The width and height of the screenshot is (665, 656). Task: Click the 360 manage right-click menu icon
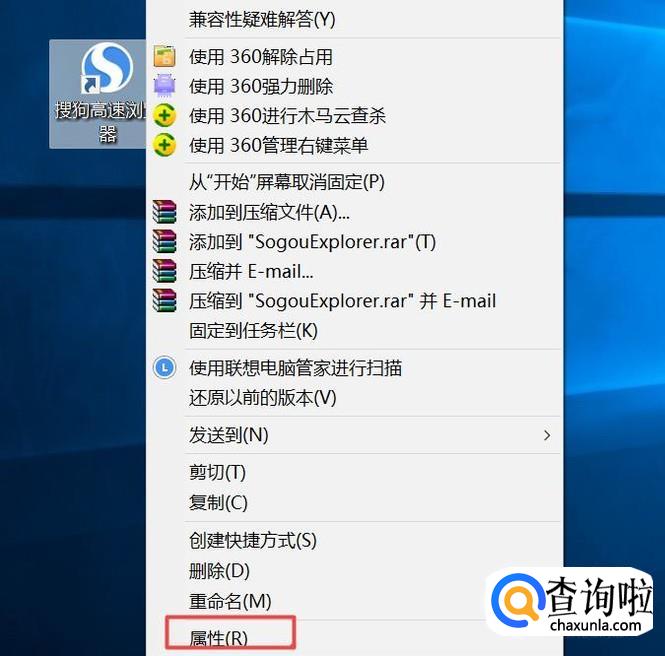164,145
